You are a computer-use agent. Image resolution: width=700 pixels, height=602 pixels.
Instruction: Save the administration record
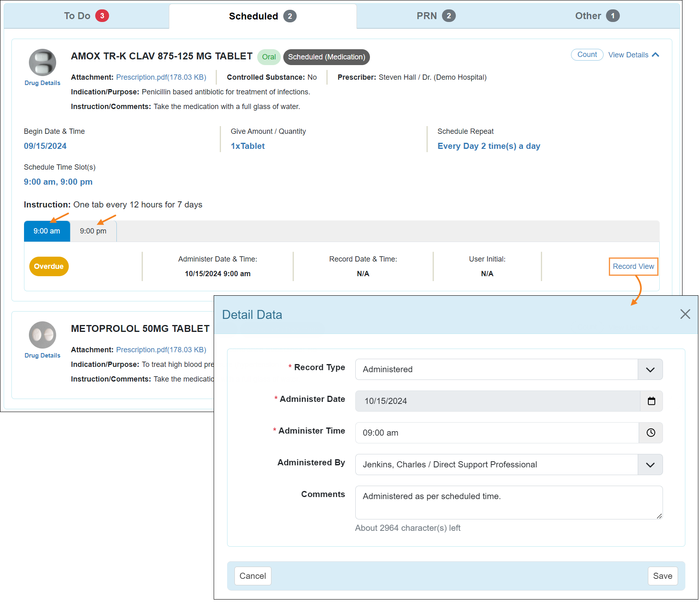[662, 576]
